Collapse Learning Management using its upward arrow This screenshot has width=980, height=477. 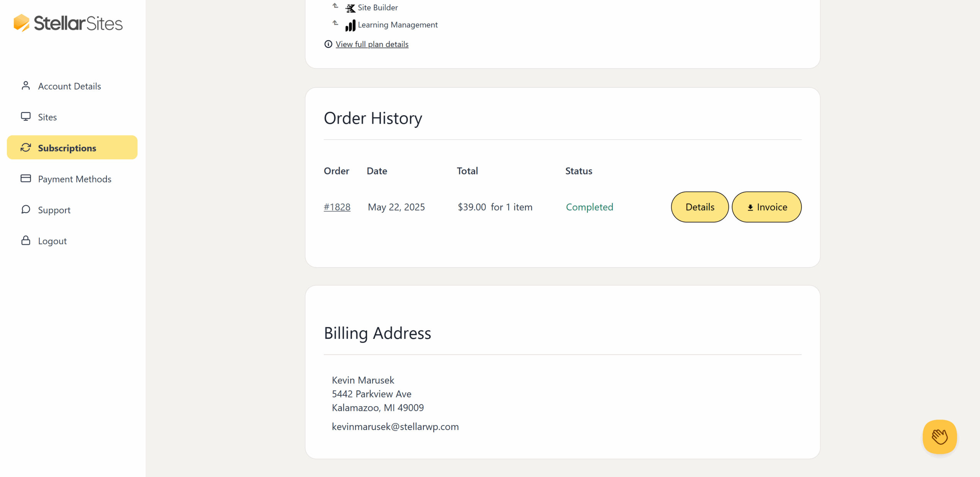click(x=335, y=23)
